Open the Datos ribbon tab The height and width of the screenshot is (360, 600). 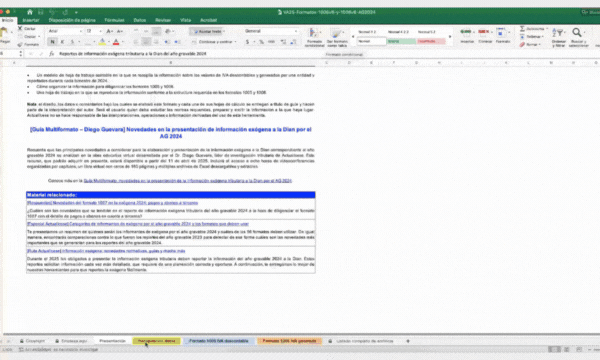pyautogui.click(x=139, y=20)
